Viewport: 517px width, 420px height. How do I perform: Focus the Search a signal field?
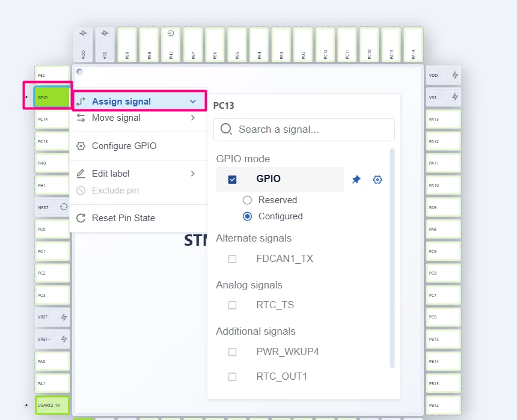point(304,130)
